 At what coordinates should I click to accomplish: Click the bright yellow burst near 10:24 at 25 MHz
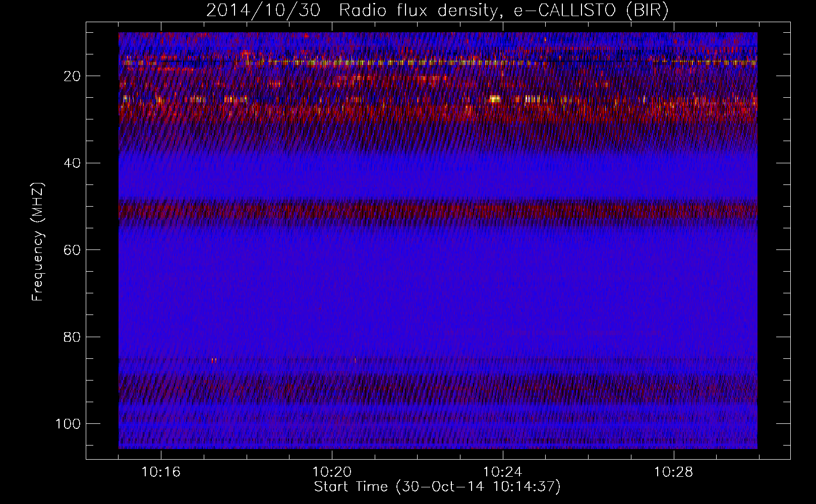[x=496, y=99]
